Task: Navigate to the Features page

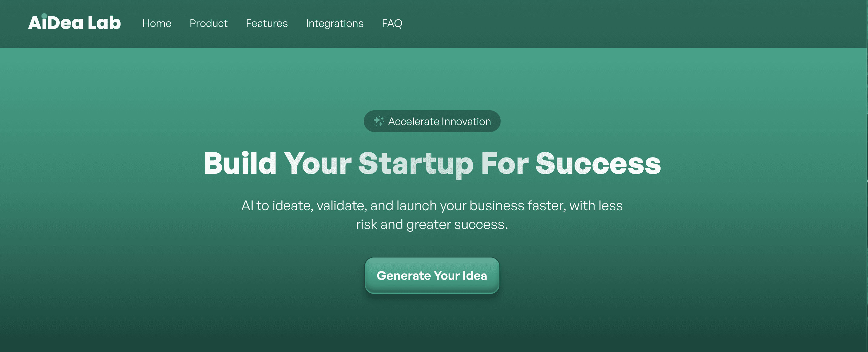Action: (x=267, y=23)
